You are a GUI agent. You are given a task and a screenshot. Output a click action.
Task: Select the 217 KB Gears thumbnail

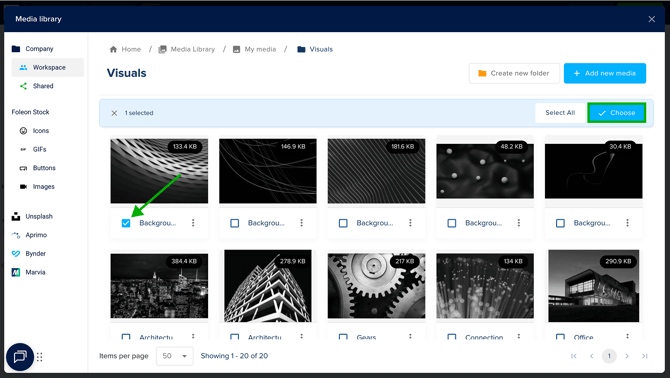point(376,286)
